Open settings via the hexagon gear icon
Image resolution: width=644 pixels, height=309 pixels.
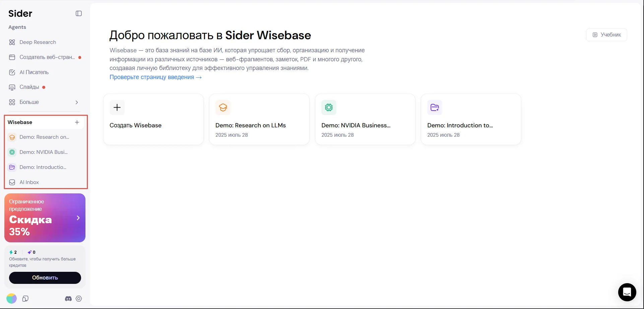(79, 299)
